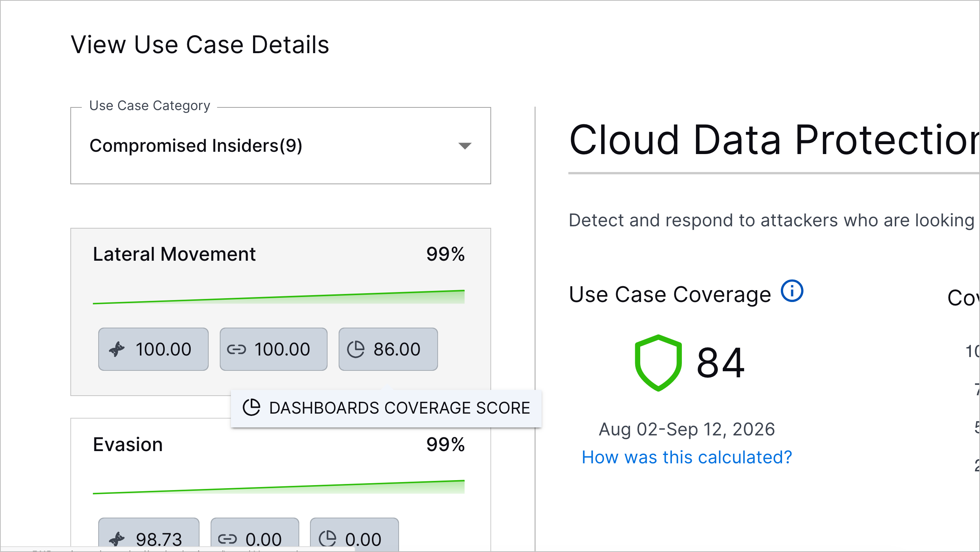Click the link icon in Lateral Movement chip

[x=236, y=349]
